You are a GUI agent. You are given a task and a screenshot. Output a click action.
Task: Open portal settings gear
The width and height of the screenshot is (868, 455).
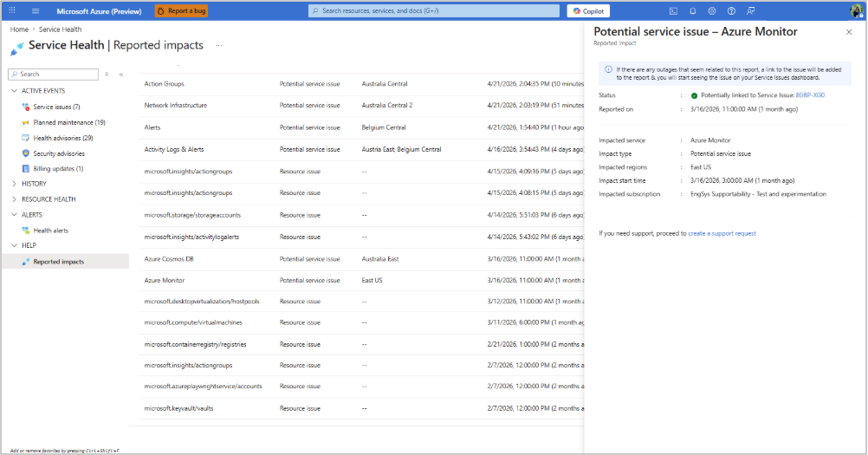[x=712, y=10]
